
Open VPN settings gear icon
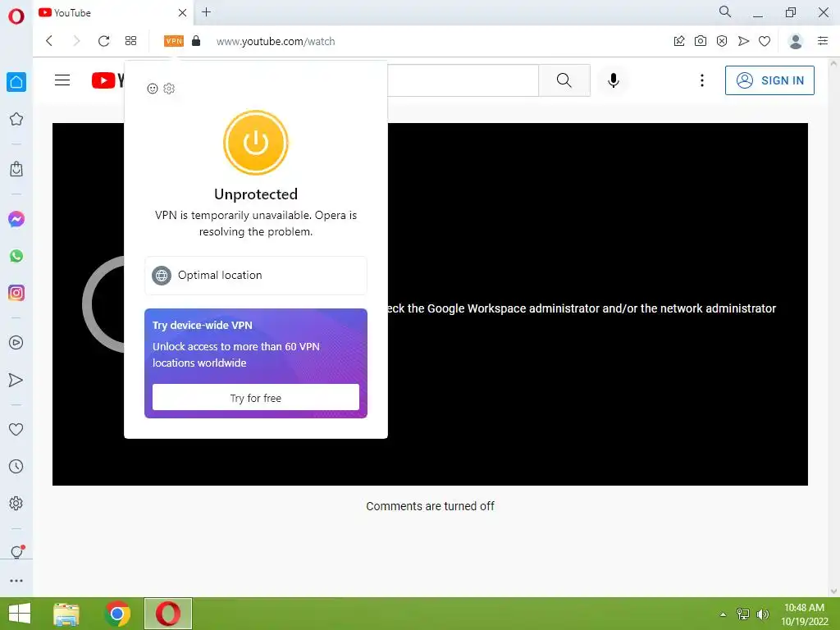[x=169, y=89]
